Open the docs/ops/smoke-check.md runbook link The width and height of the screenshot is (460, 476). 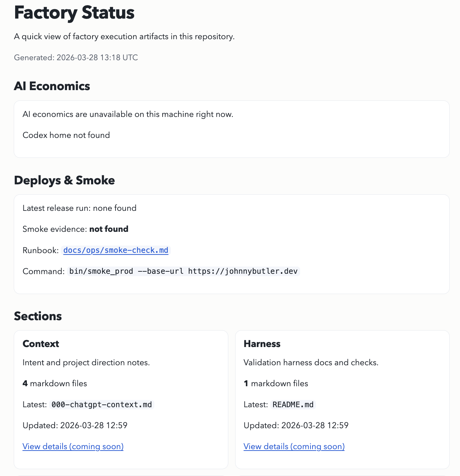click(116, 250)
